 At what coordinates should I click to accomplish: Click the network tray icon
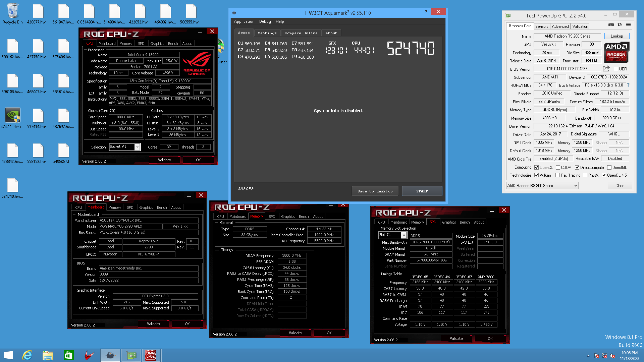click(604, 356)
